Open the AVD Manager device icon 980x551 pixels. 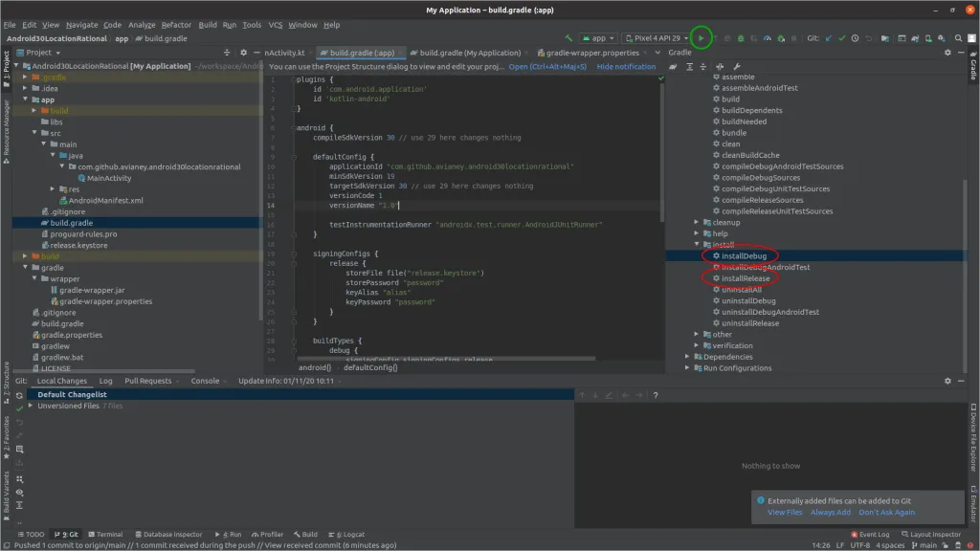pos(928,38)
